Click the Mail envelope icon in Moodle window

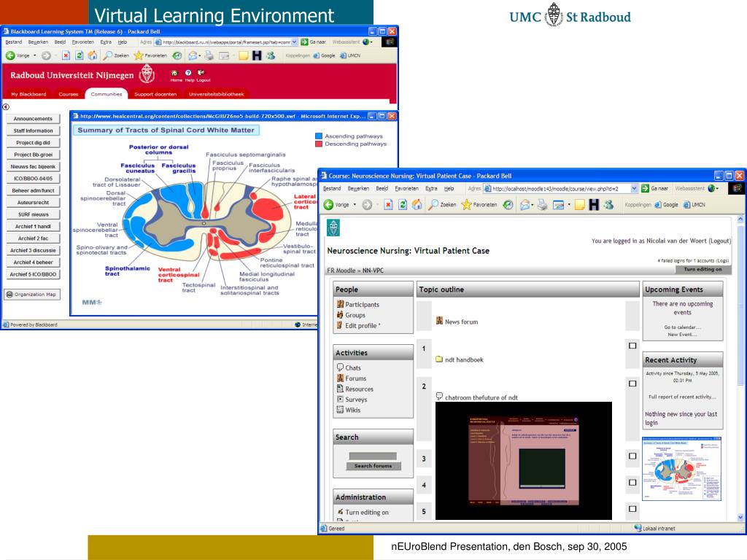(525, 205)
